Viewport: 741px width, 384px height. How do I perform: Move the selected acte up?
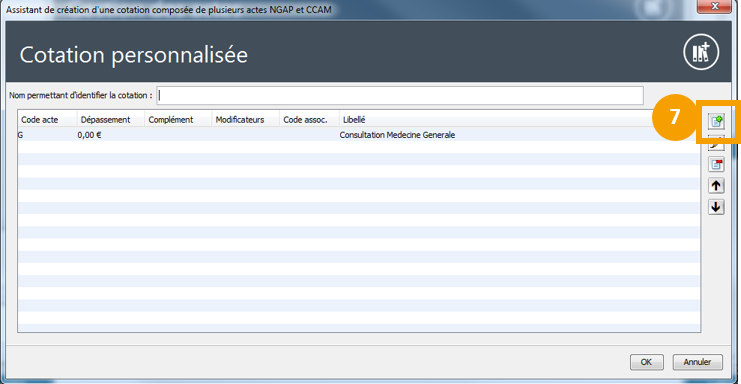(716, 186)
